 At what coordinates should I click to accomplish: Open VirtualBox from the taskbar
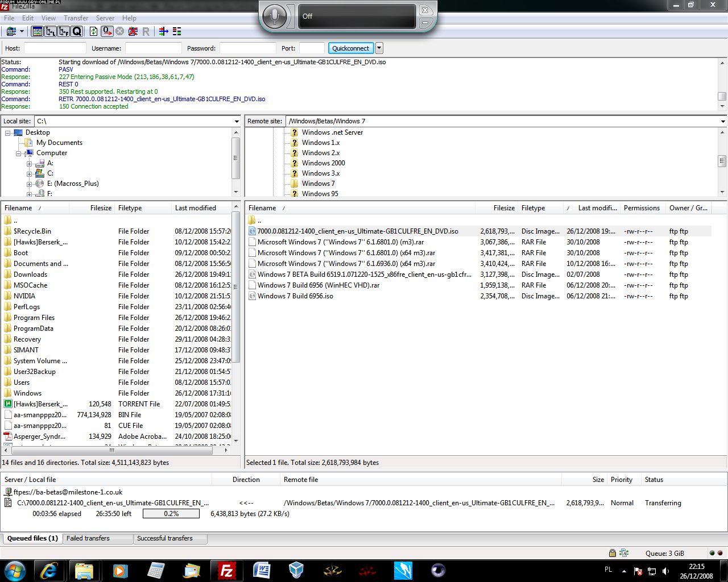(296, 570)
